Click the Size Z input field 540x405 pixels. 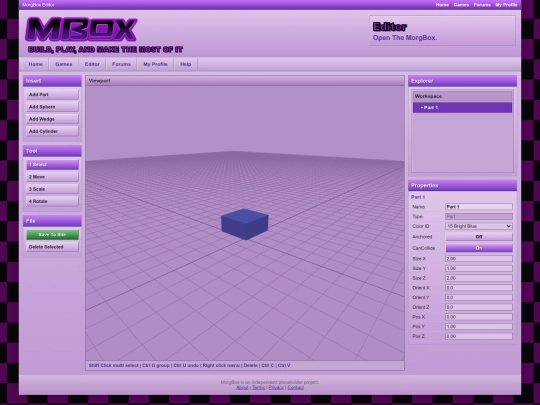[x=479, y=278]
